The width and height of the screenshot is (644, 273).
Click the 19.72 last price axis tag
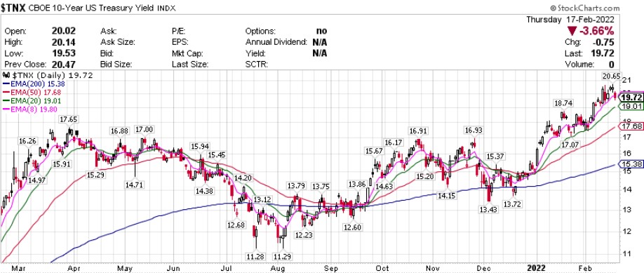[x=631, y=98]
